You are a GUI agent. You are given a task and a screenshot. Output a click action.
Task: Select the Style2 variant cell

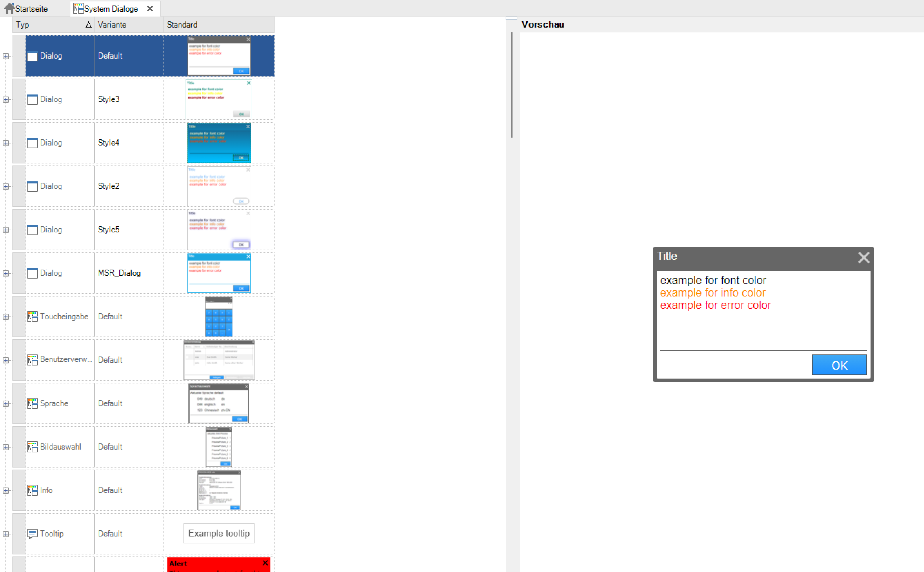point(129,186)
